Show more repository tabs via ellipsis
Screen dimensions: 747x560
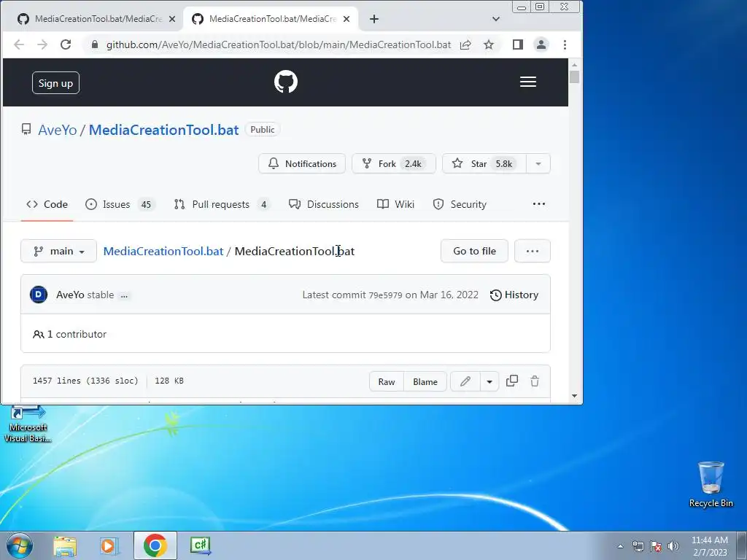[539, 204]
